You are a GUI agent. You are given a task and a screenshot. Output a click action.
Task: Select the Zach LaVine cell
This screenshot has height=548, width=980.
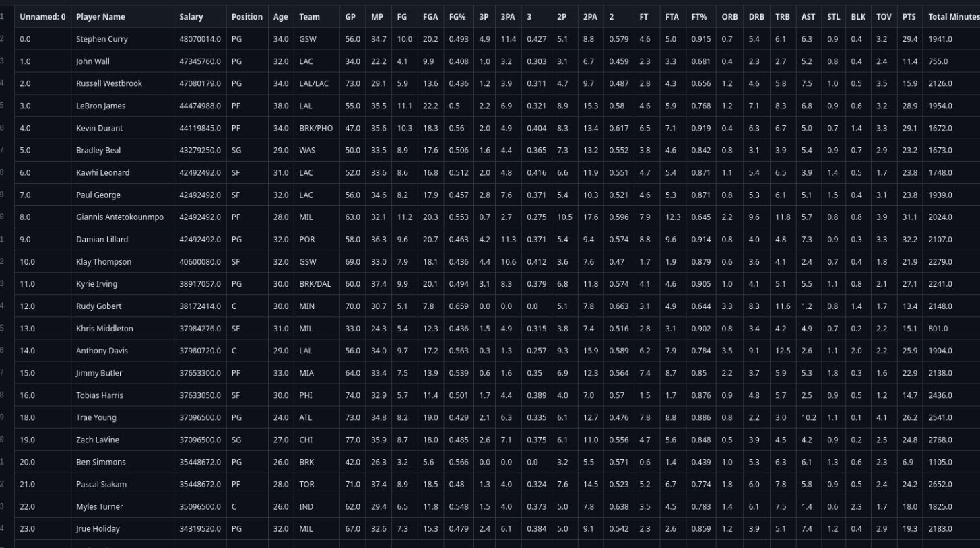(x=122, y=439)
